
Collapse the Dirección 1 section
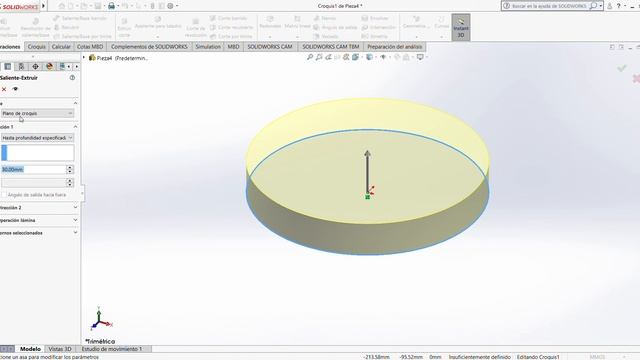[75, 127]
